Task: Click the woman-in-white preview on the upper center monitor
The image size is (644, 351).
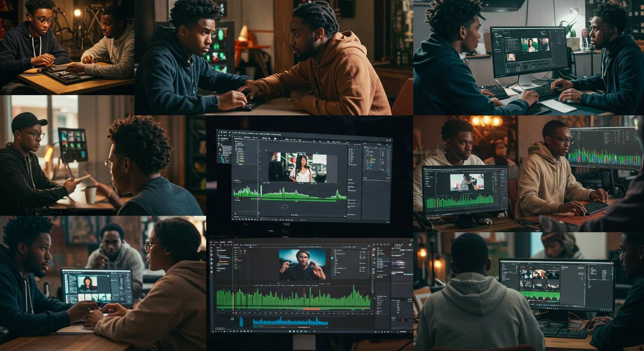Action: pyautogui.click(x=297, y=167)
